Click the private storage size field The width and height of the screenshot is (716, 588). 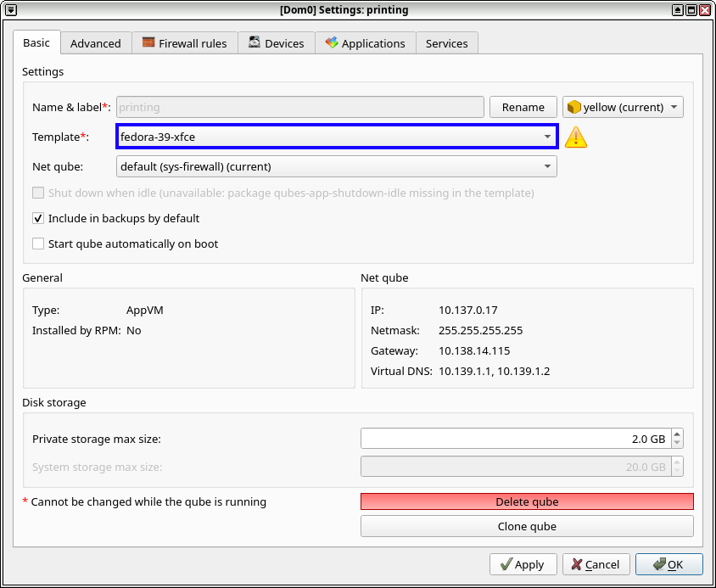coord(516,439)
